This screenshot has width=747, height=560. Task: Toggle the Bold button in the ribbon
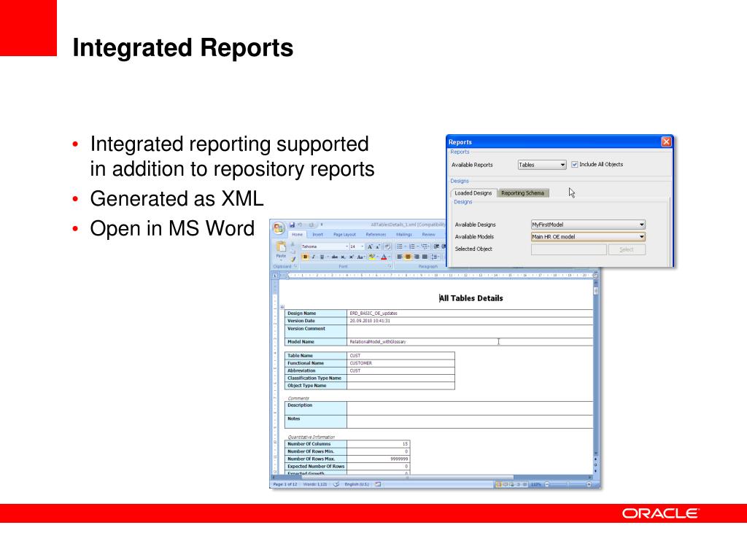click(x=306, y=257)
